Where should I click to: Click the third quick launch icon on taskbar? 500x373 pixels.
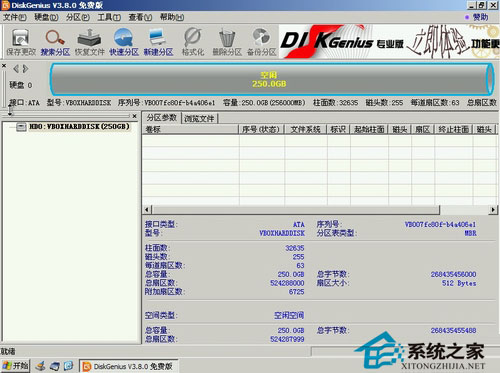tap(69, 366)
